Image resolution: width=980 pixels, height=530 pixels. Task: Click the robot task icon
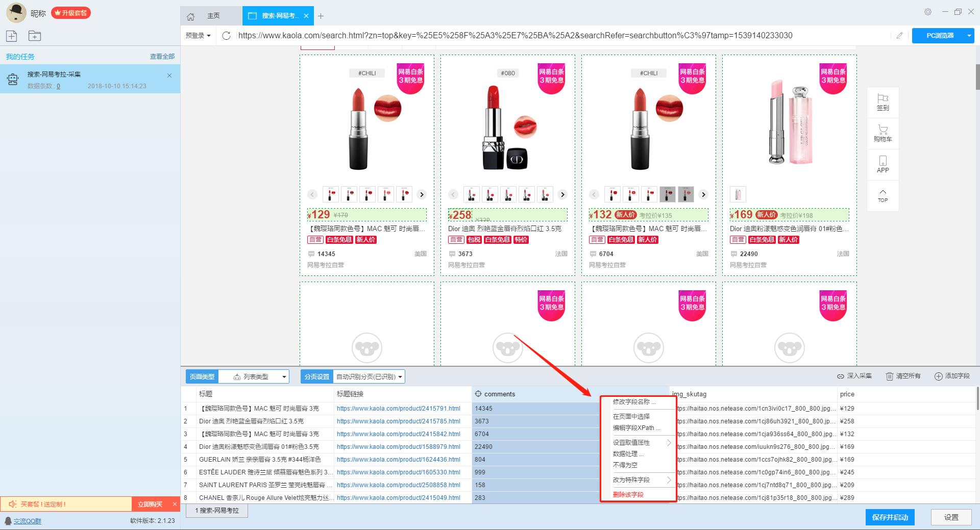pos(13,79)
